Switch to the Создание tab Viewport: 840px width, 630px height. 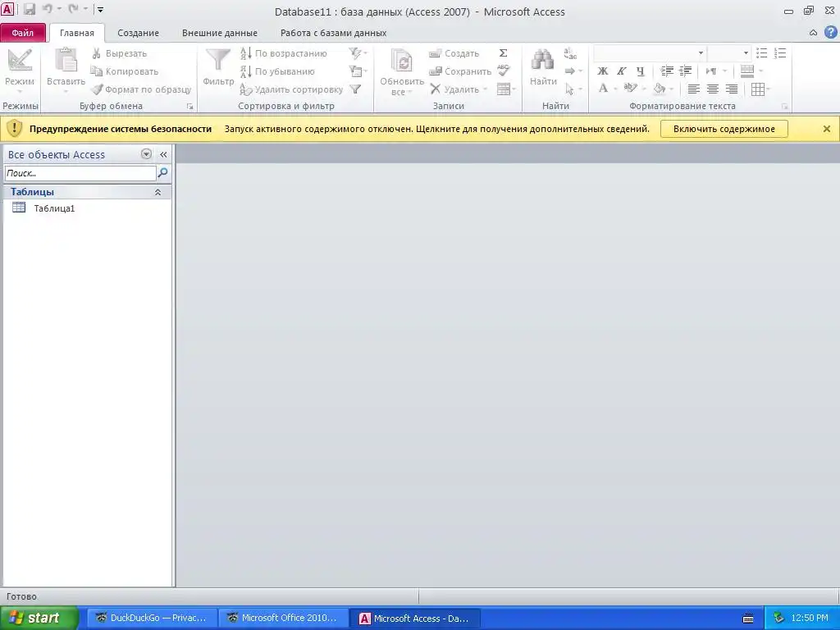point(138,33)
